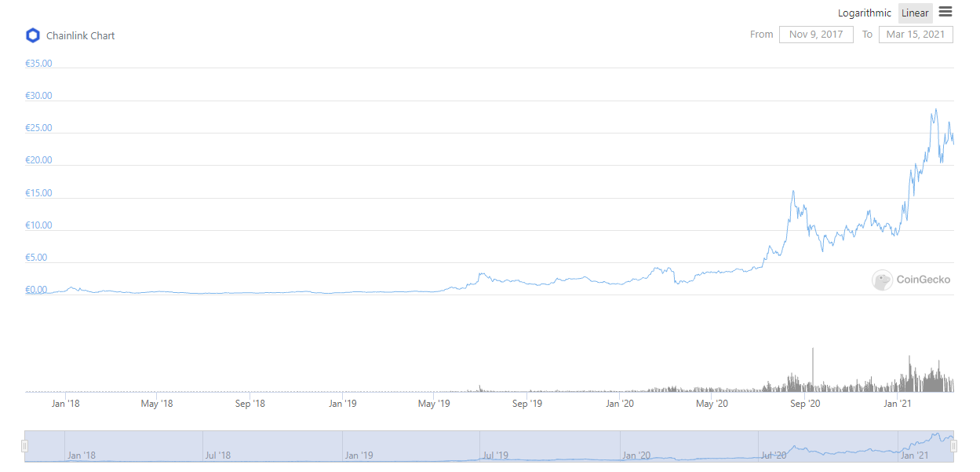This screenshot has height=472, width=980.
Task: Click the €5.00 axis label
Action: (36, 258)
